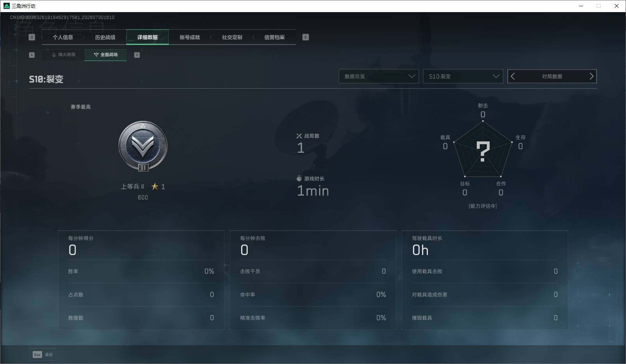Click the Esc 返回 button

click(43, 354)
